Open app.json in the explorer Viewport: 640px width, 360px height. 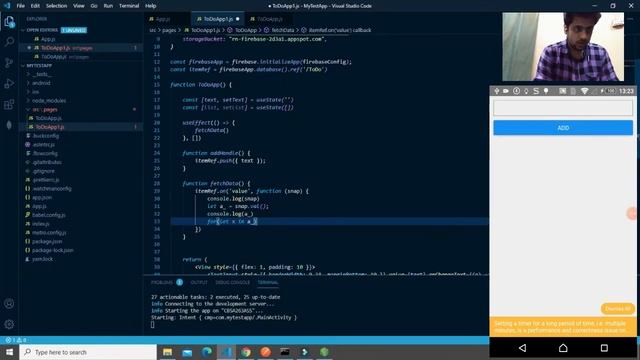42,197
